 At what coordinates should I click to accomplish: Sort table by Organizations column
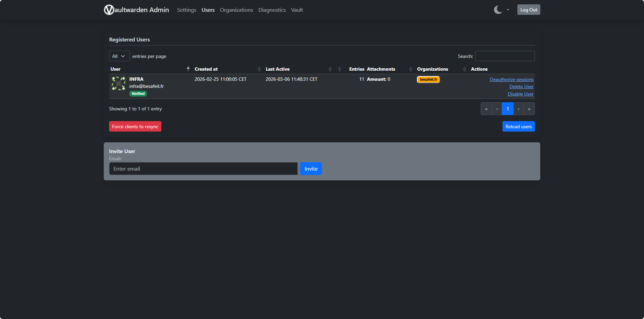[432, 69]
